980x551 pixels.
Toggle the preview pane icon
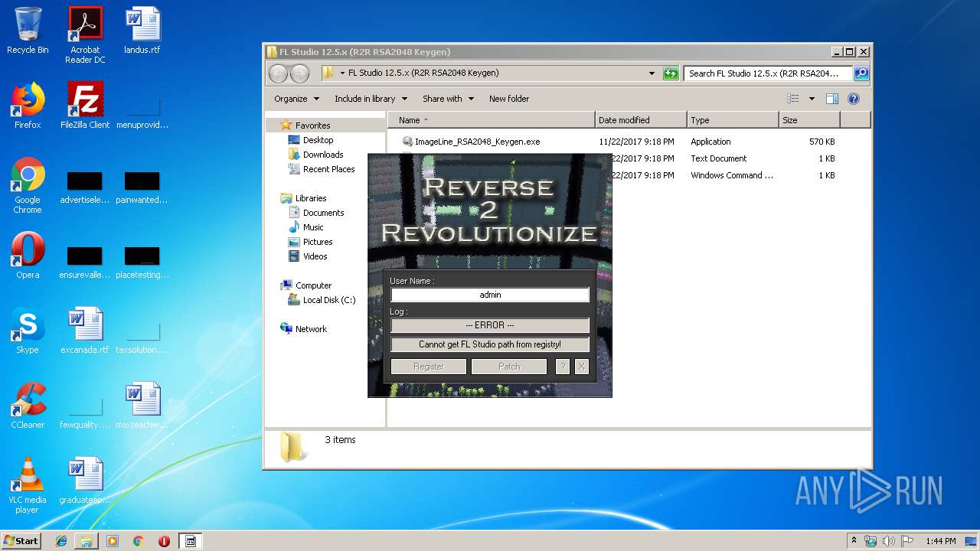point(832,99)
